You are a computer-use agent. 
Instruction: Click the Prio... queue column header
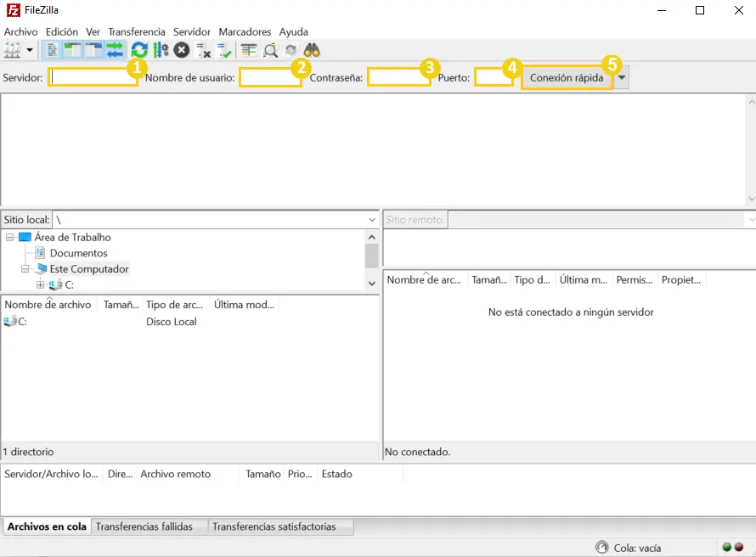point(300,474)
